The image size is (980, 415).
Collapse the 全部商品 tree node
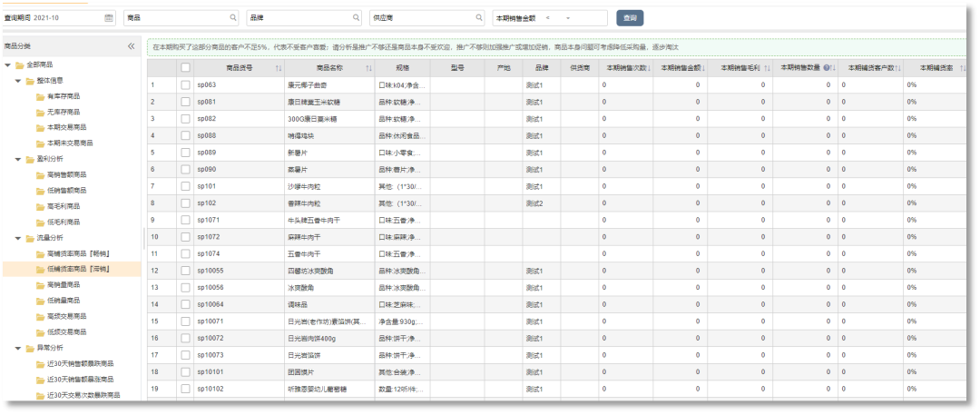(8, 64)
